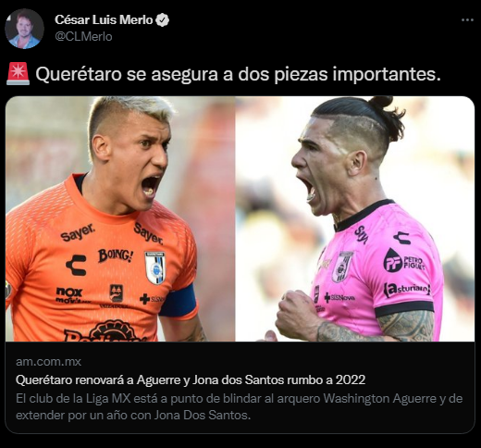Click the Petro Figues logo on pink jersey
This screenshot has width=481, height=448.
click(404, 261)
